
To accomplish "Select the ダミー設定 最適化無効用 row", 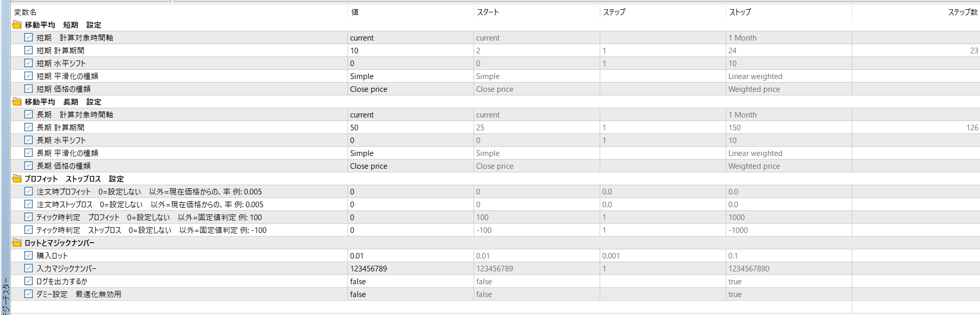I will point(495,294).
